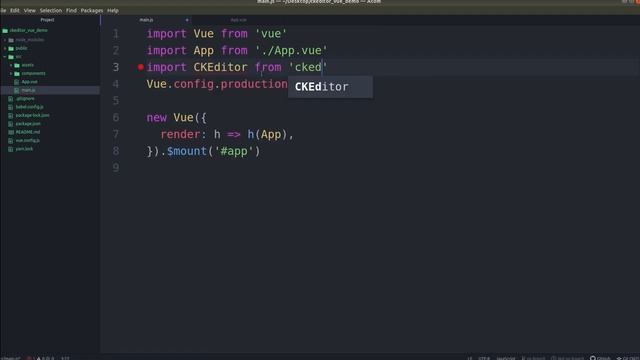
Task: Click the assets folder icon
Action: click(17, 65)
